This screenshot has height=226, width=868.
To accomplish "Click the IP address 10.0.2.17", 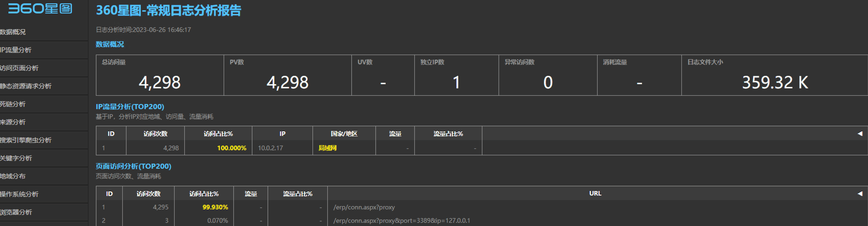I will (x=270, y=148).
